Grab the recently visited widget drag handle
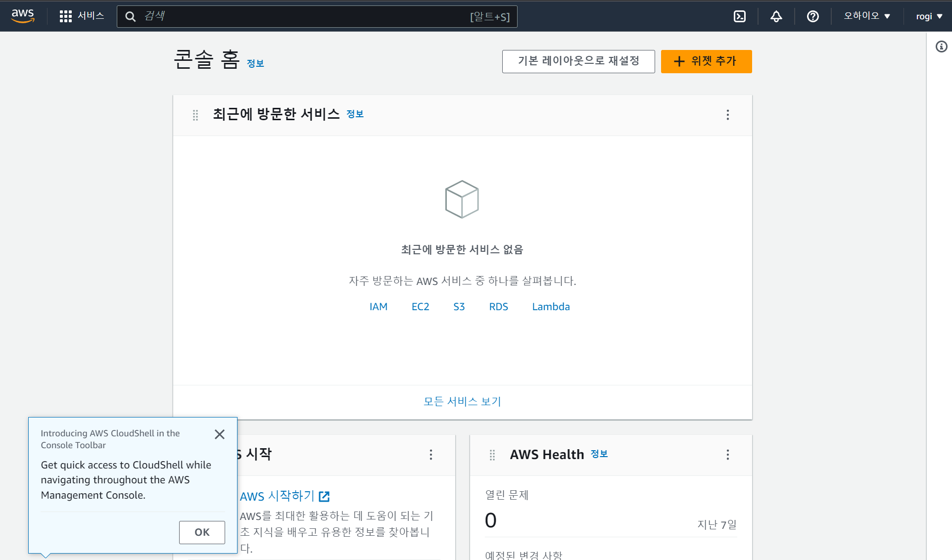The width and height of the screenshot is (952, 560). click(195, 115)
